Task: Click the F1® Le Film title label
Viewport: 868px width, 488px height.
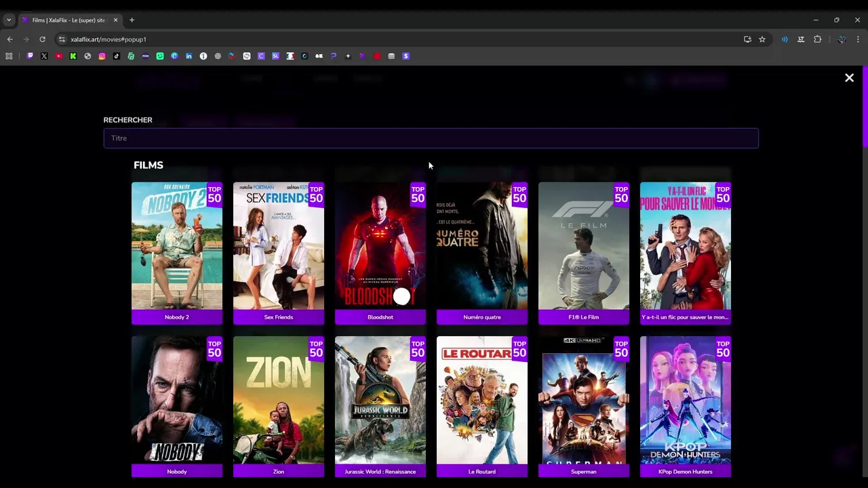Action: (x=584, y=317)
